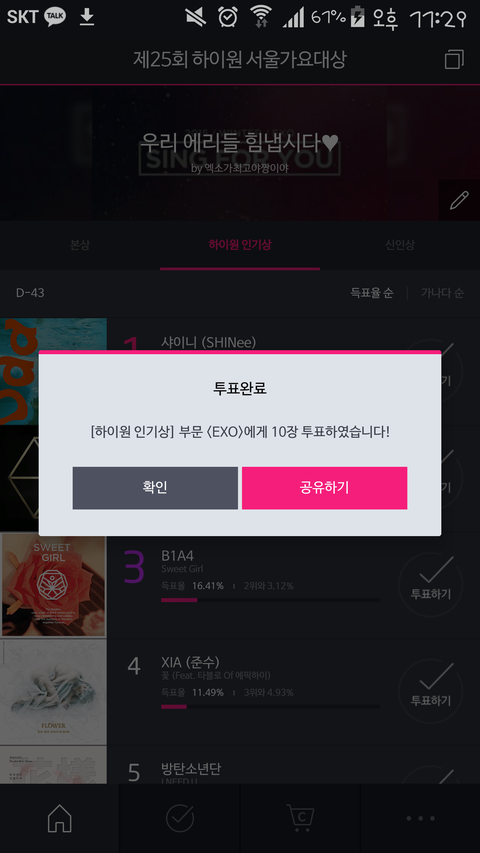Tap the KakaoTalk notification icon in status bar

coord(55,17)
